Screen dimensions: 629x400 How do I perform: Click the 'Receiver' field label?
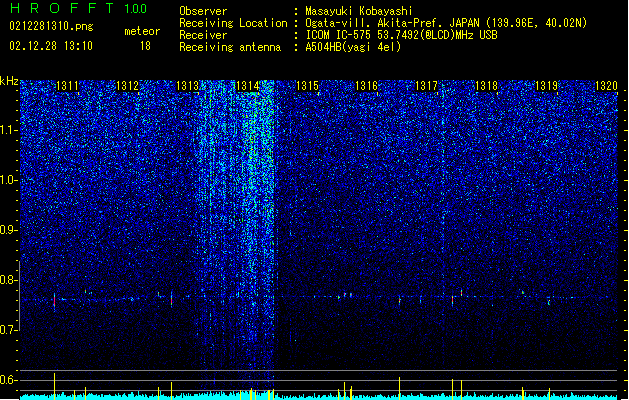click(203, 35)
